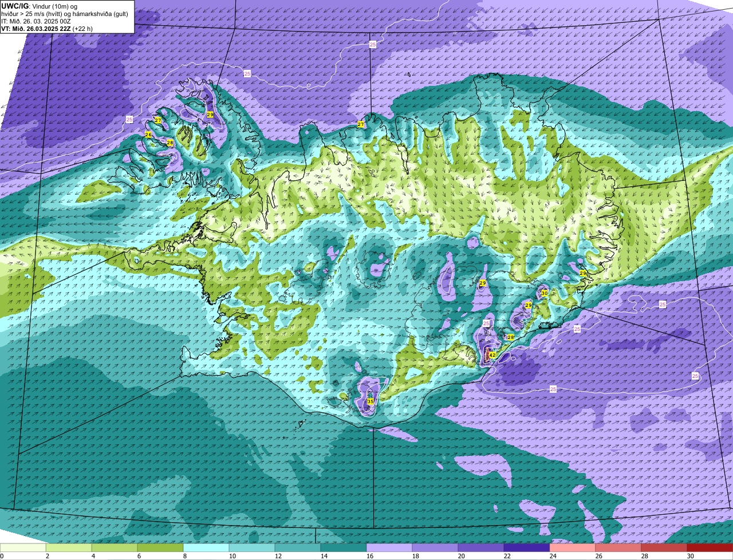
Task: Click the legend scale tick number 16
Action: [x=369, y=556]
